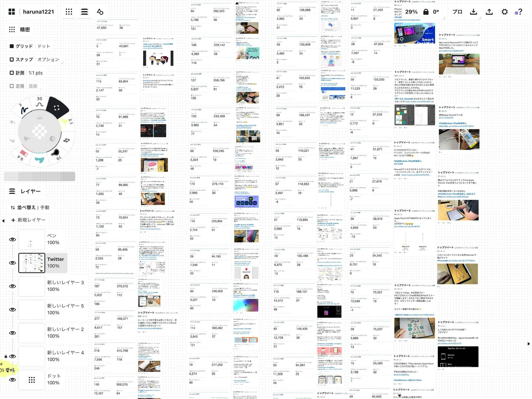Viewport: 532px width, 399px height.
Task: Open the Twitter layer thumbnail
Action: 32,263
